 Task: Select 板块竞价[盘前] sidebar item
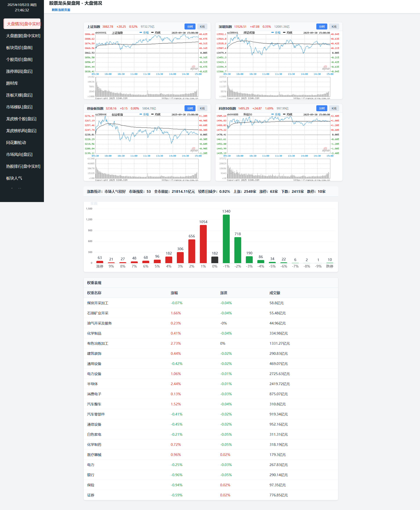[x=19, y=48]
